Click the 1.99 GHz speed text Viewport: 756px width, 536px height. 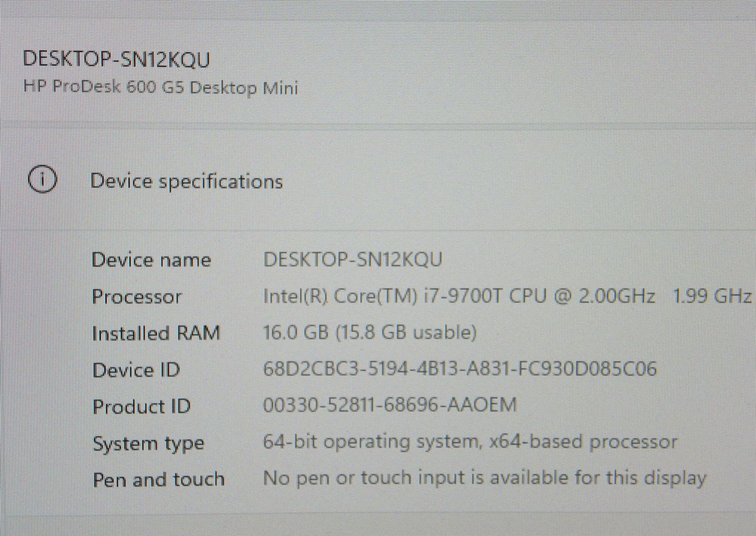tap(712, 296)
